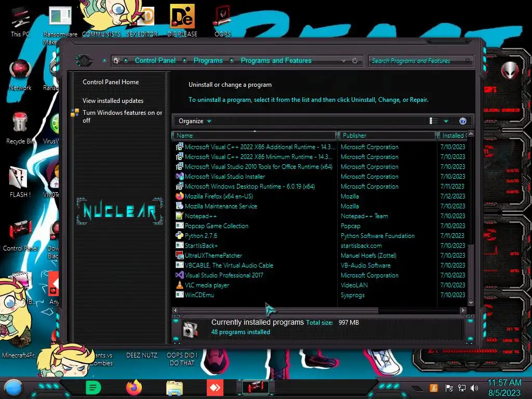Click the Microsoft Visual Studio Installer icon

click(179, 177)
